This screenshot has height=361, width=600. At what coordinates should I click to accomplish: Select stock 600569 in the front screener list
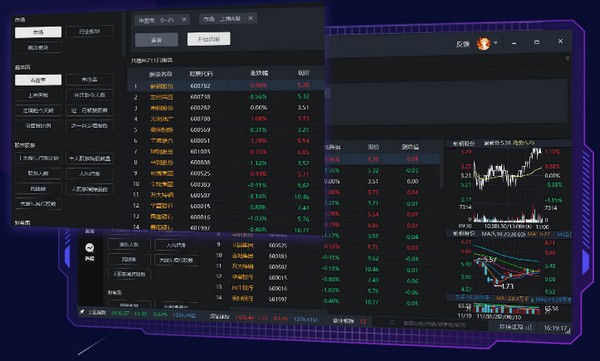(x=226, y=130)
